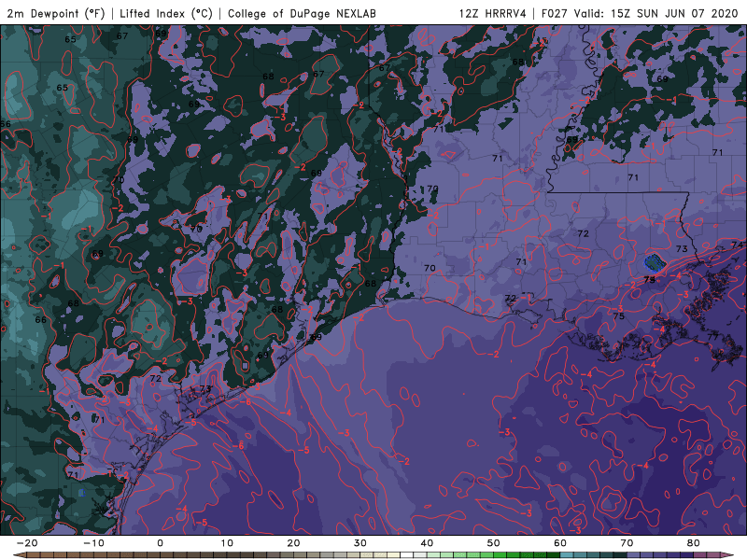Click the bright green color bar segment under 50

point(500,555)
